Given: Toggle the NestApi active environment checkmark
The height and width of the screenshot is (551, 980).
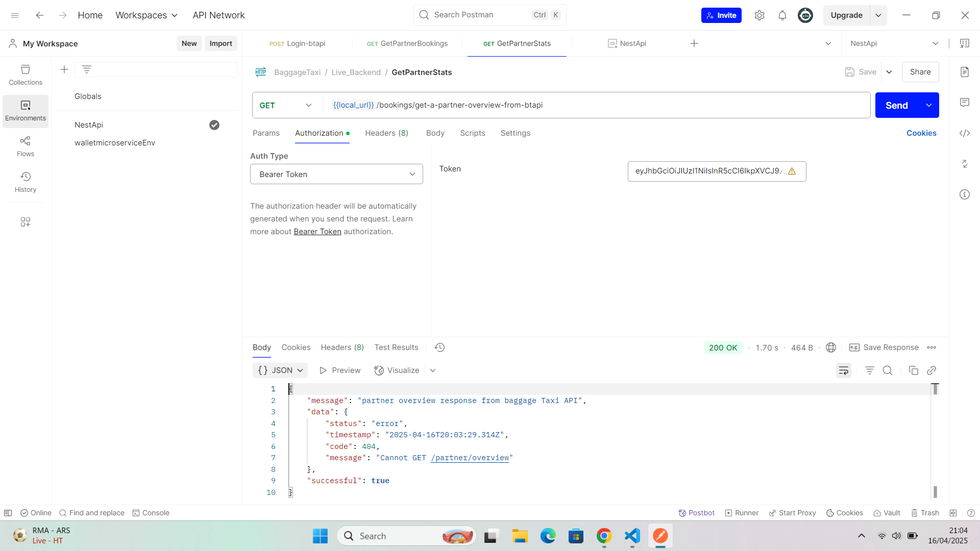Looking at the screenshot, I should pyautogui.click(x=214, y=125).
